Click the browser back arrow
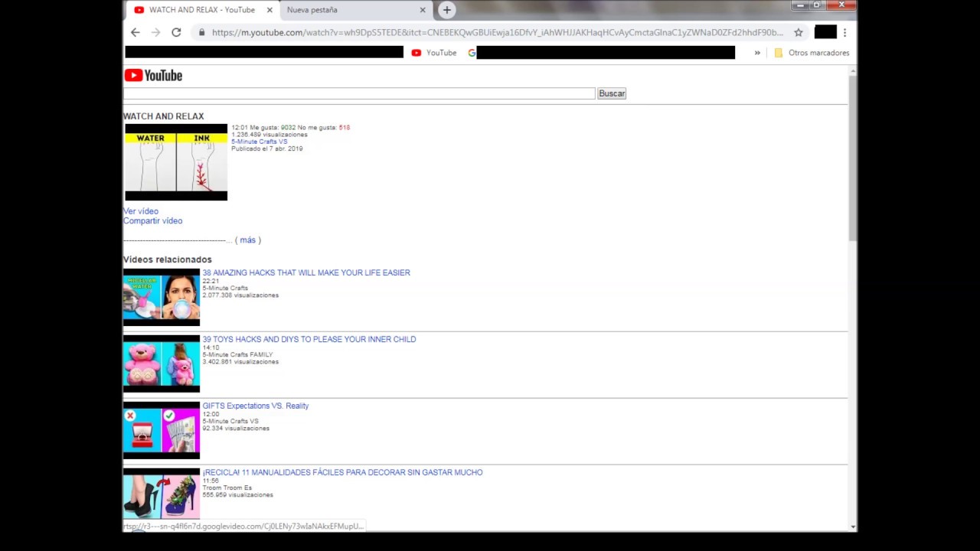This screenshot has height=551, width=980. click(136, 32)
